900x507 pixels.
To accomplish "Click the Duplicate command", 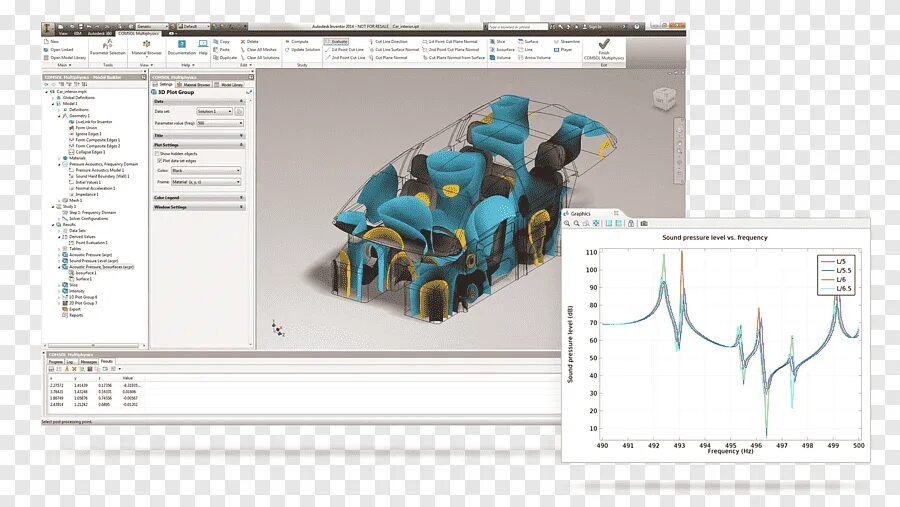I will 224,57.
